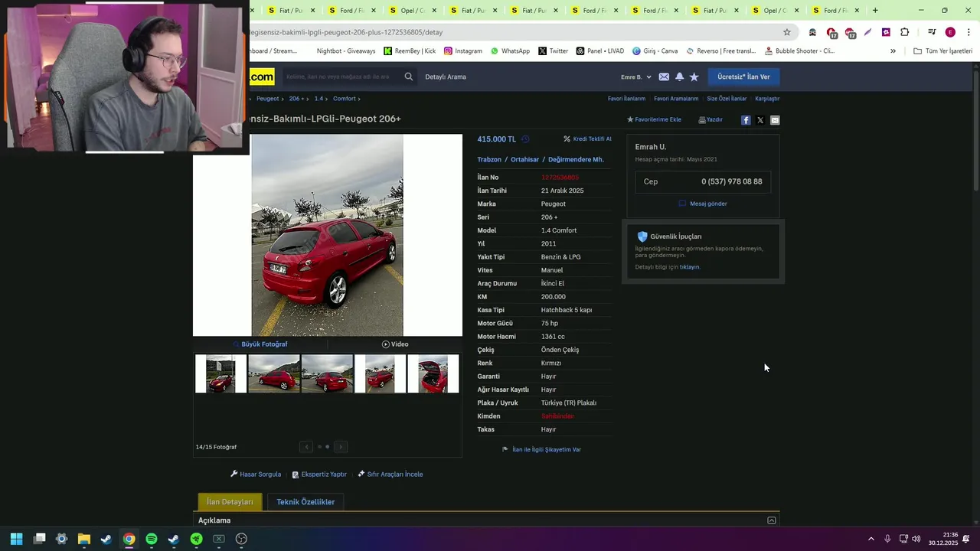Open the notifications bell icon

(679, 77)
